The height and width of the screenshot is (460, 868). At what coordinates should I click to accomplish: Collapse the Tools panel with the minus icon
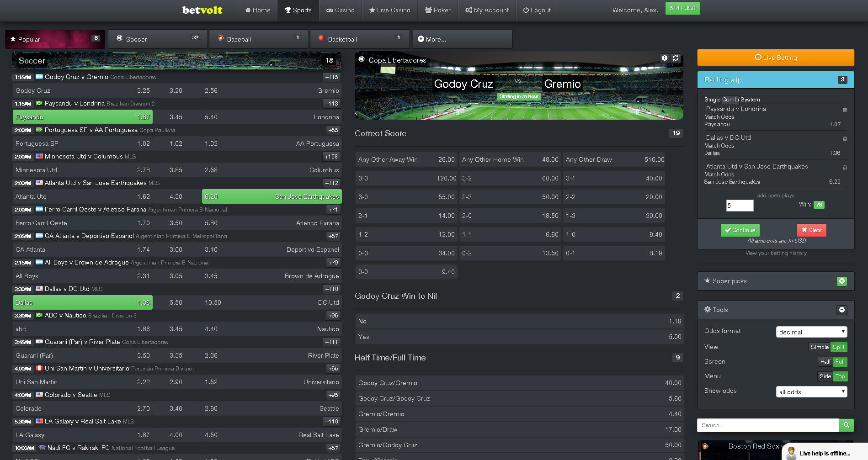coord(842,310)
